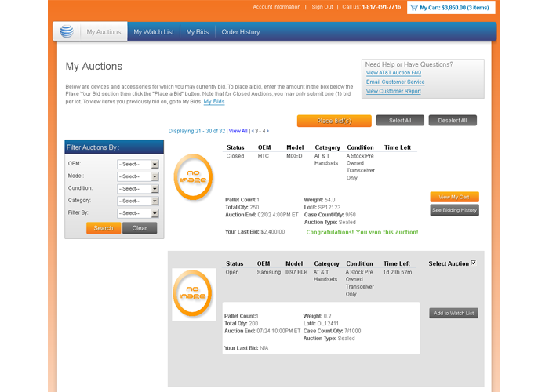The height and width of the screenshot is (392, 549).
Task: Click the Filter Auctions By panel header
Action: 115,147
